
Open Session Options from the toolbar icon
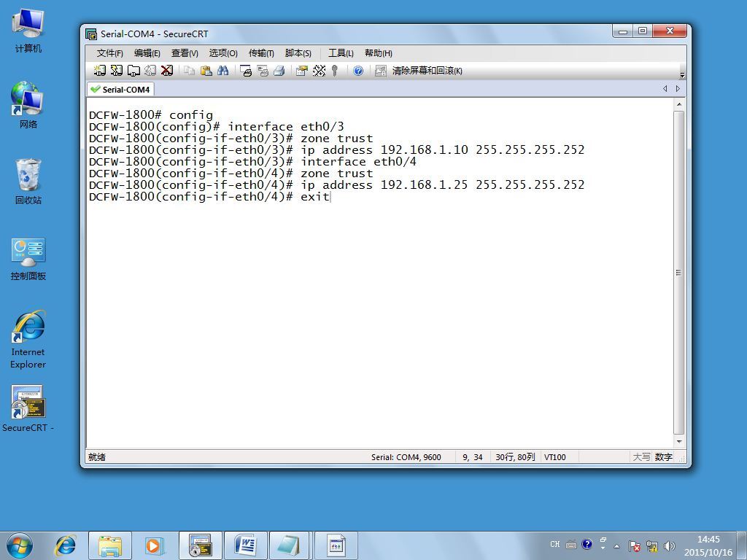[x=301, y=71]
